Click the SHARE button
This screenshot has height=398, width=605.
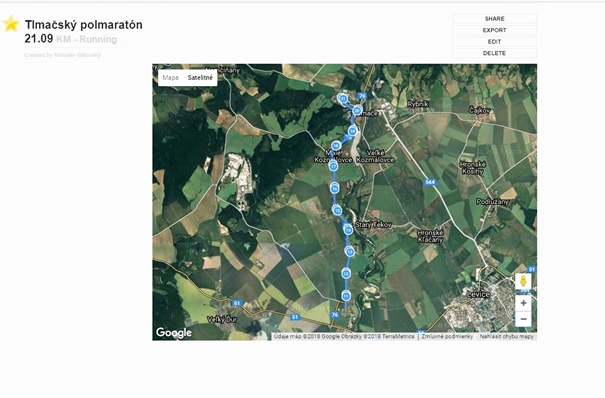[494, 19]
